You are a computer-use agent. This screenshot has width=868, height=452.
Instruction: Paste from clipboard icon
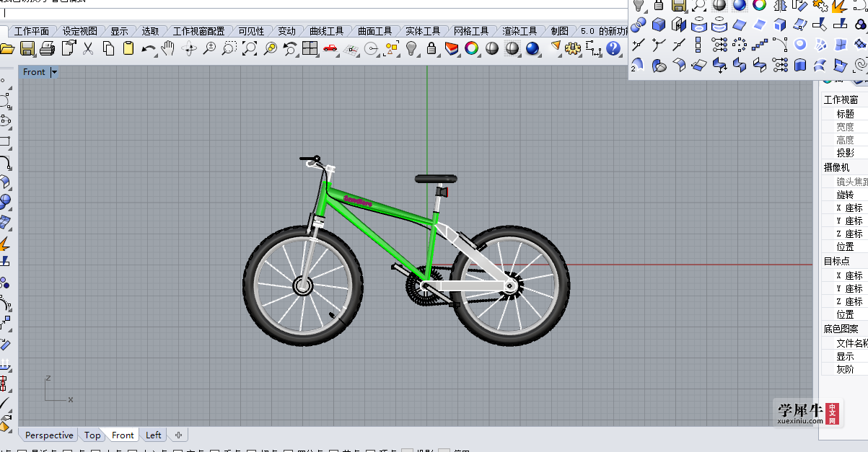[x=128, y=49]
